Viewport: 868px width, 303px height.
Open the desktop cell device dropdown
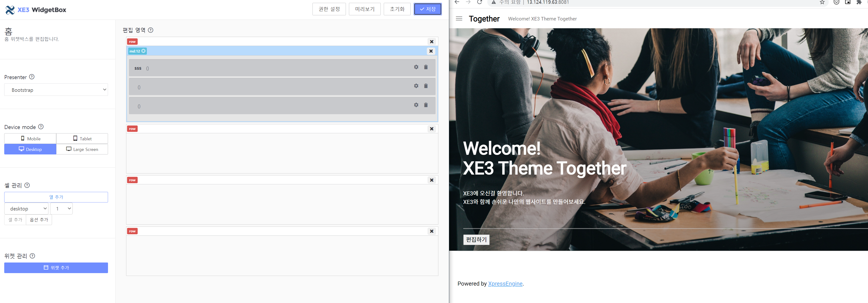[26, 209]
